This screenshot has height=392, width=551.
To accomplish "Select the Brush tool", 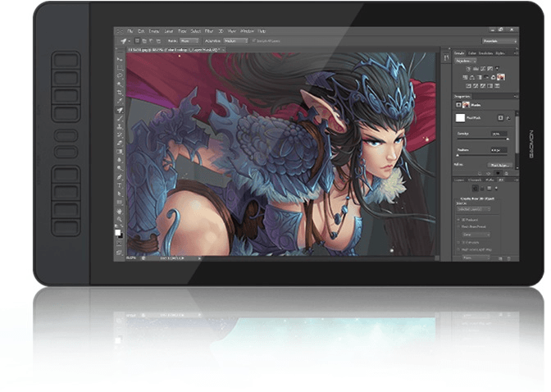I will pyautogui.click(x=120, y=118).
